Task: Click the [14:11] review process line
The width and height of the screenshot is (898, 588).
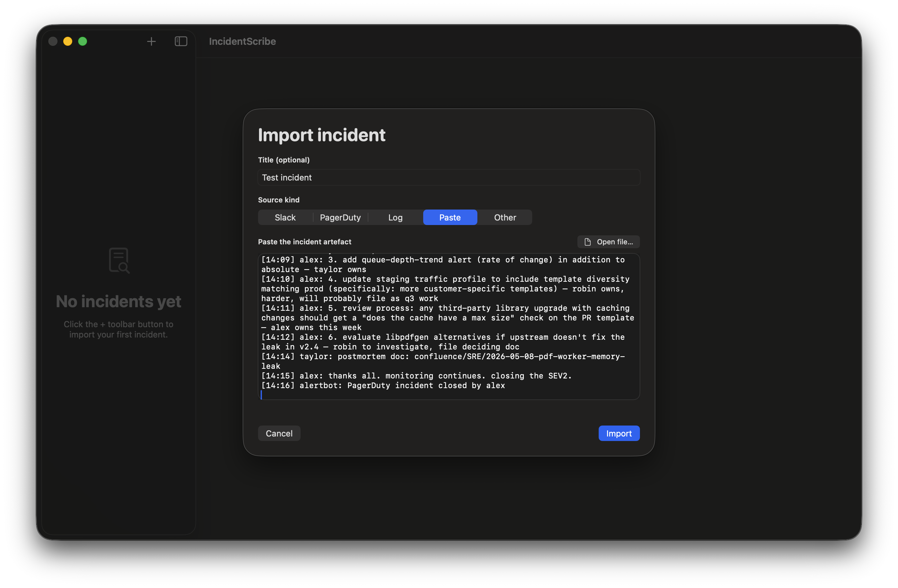Action: click(x=447, y=318)
